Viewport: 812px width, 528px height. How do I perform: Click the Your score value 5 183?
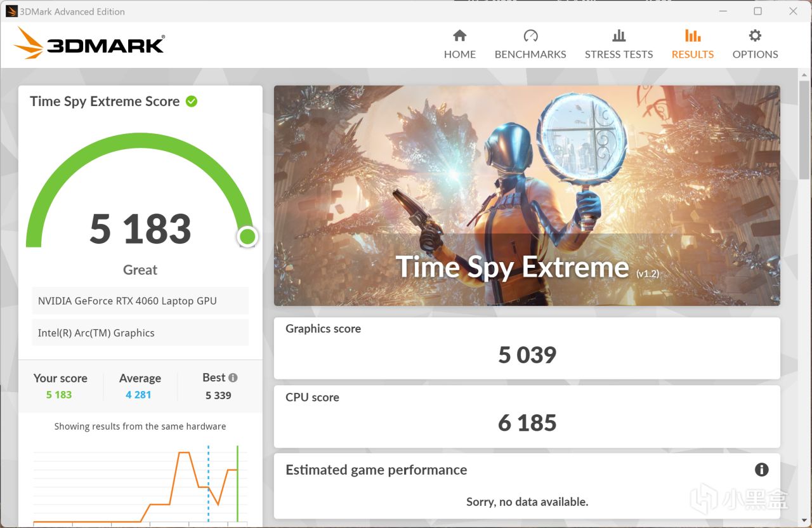tap(59, 395)
